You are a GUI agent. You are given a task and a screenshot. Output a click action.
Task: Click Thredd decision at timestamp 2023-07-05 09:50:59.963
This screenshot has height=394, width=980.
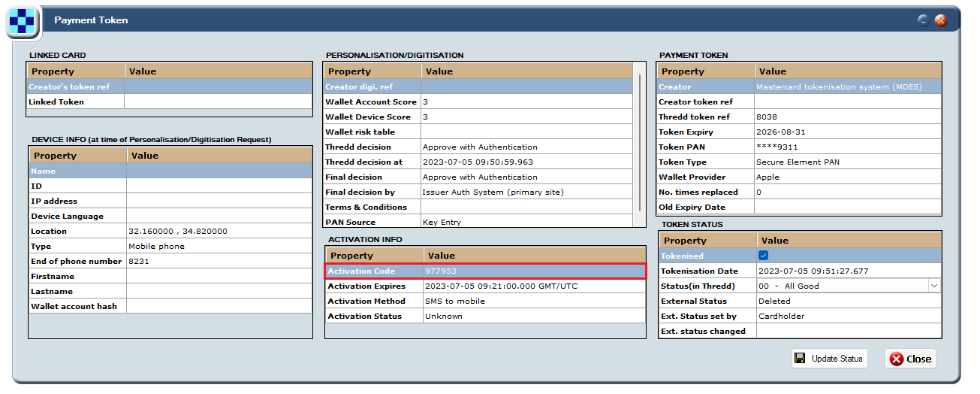pos(478,162)
